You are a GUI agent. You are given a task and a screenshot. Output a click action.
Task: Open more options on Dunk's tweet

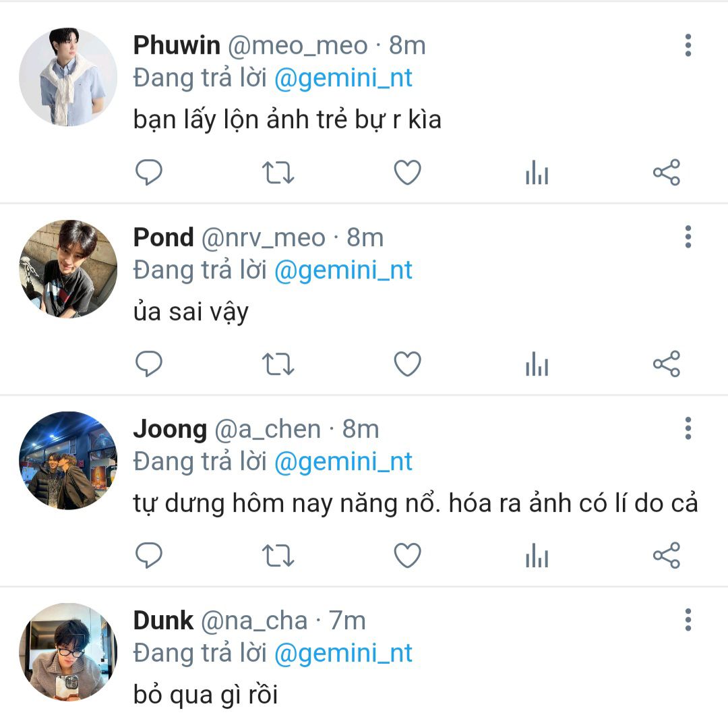688,620
